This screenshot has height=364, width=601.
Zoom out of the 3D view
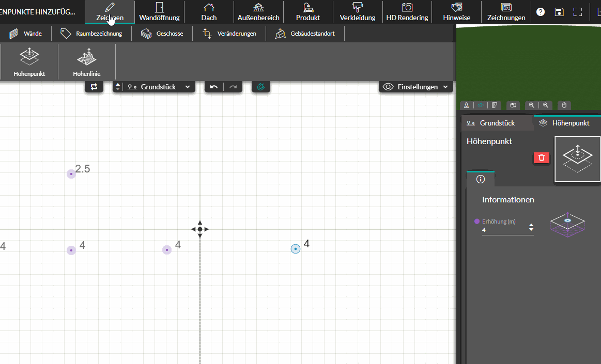point(545,105)
